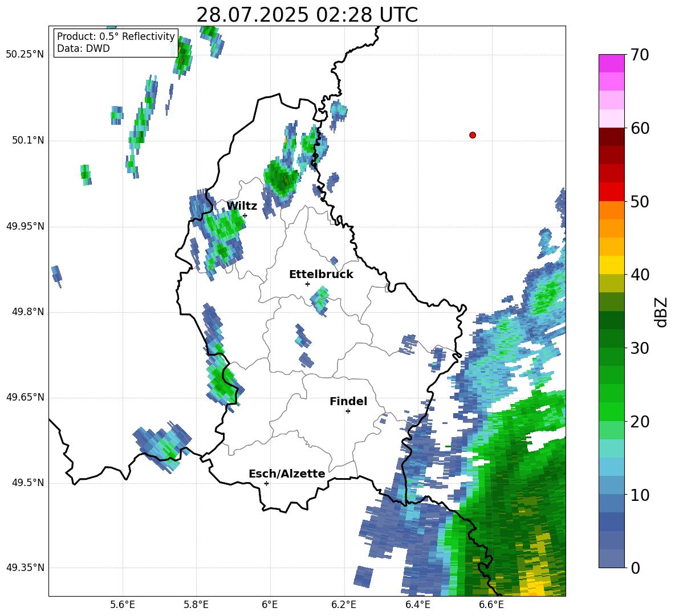
Task: Click the 6°E longitude label
Action: tap(270, 605)
